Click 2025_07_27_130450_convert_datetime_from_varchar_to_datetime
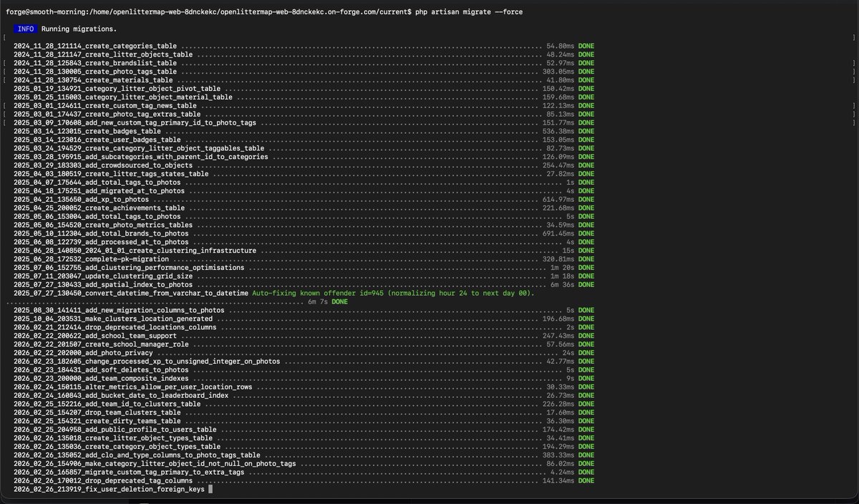 (x=130, y=294)
